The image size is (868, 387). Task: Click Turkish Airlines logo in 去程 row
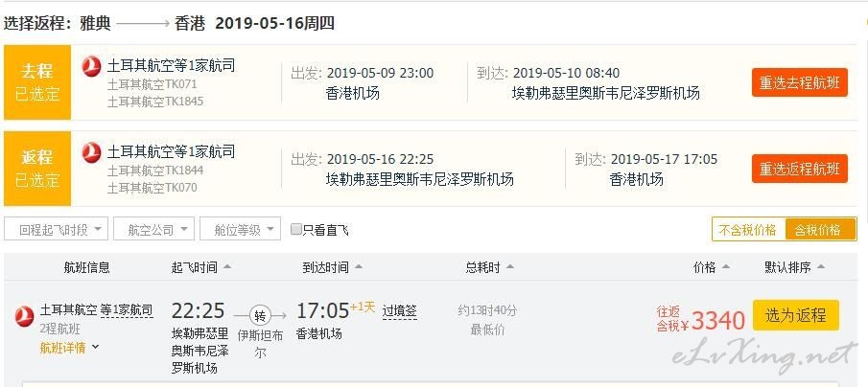(x=91, y=66)
